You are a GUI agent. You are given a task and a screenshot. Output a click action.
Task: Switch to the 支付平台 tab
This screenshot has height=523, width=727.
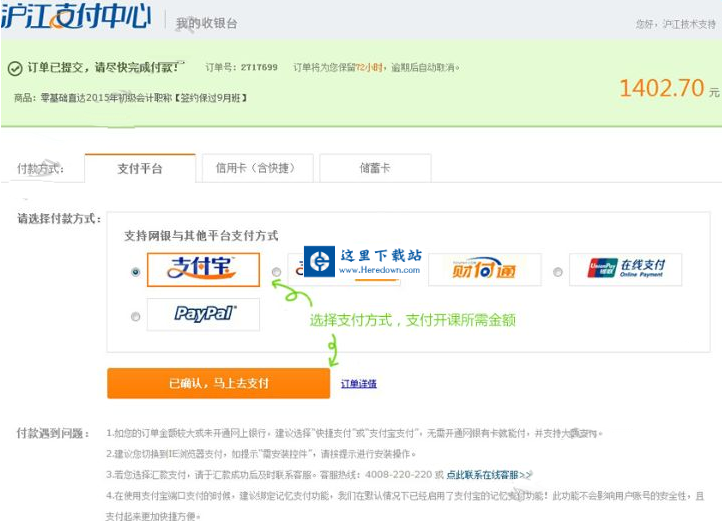click(x=139, y=169)
